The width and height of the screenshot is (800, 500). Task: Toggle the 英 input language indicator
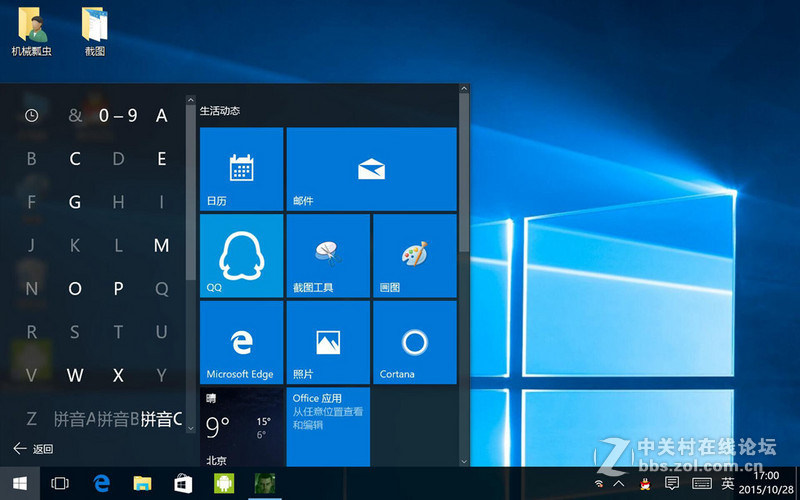pos(727,484)
